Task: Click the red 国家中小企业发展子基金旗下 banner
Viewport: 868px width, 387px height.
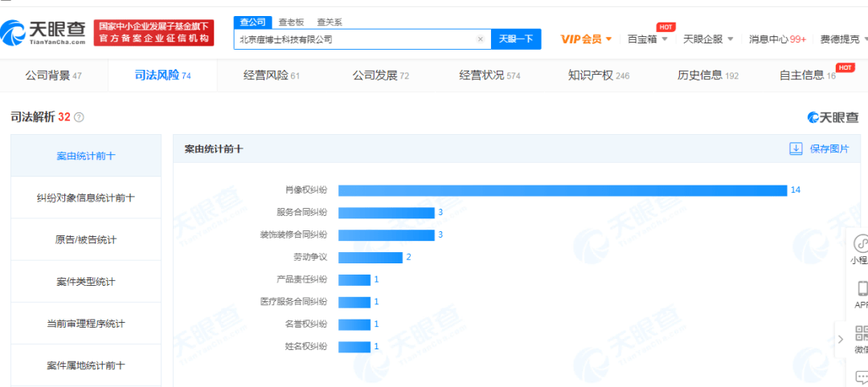Action: (x=154, y=33)
